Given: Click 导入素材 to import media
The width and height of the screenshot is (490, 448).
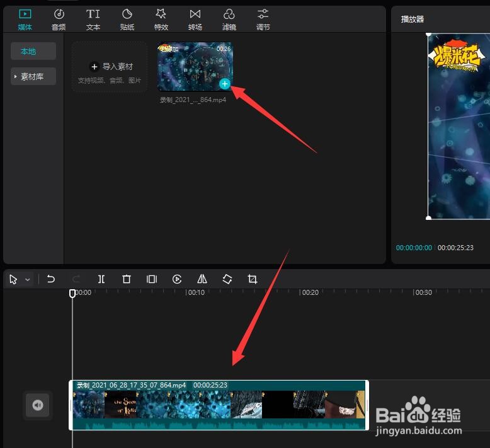Looking at the screenshot, I should point(110,67).
